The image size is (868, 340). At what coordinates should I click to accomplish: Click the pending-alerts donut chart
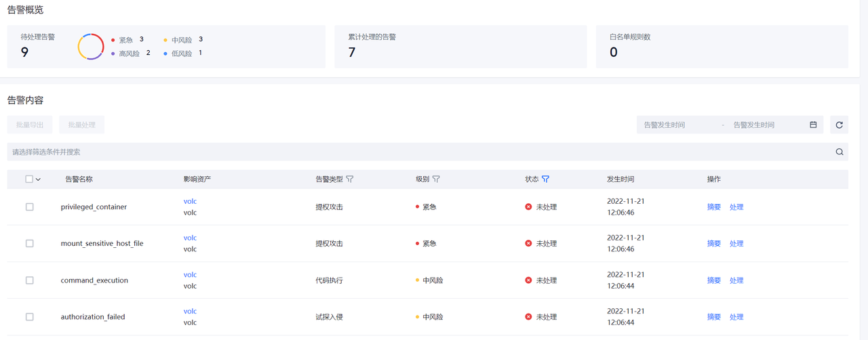91,47
